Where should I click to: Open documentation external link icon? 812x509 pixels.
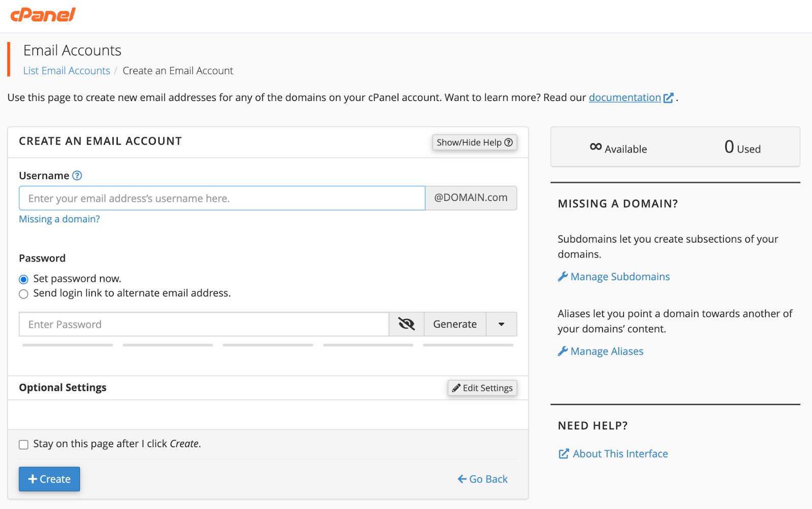click(x=669, y=98)
